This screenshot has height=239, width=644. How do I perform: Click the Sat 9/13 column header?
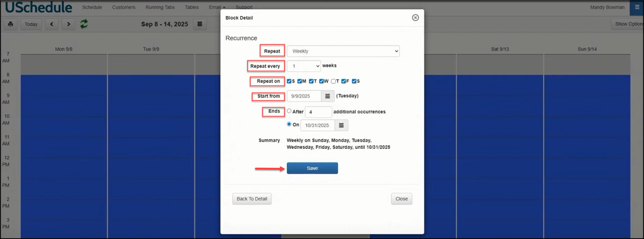click(x=500, y=49)
